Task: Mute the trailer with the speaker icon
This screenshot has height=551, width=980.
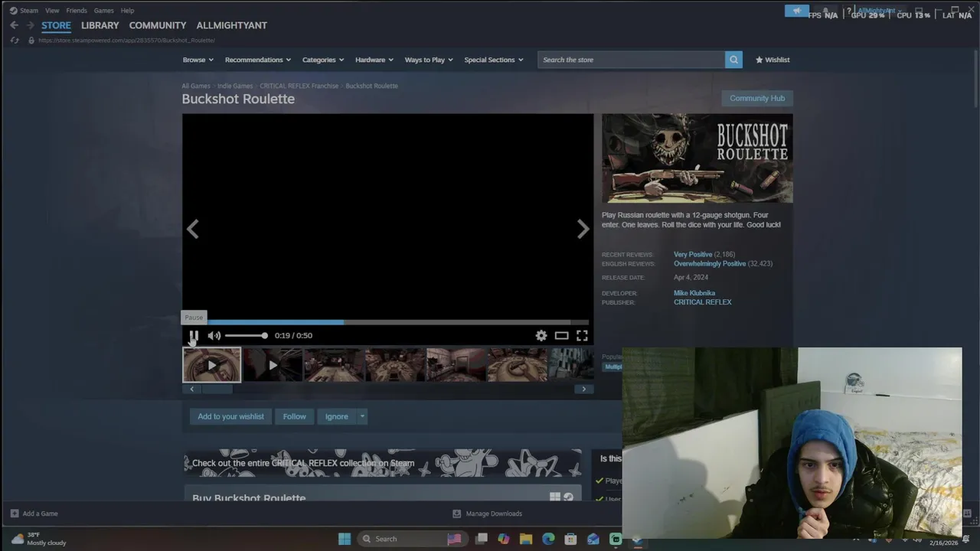Action: point(214,335)
